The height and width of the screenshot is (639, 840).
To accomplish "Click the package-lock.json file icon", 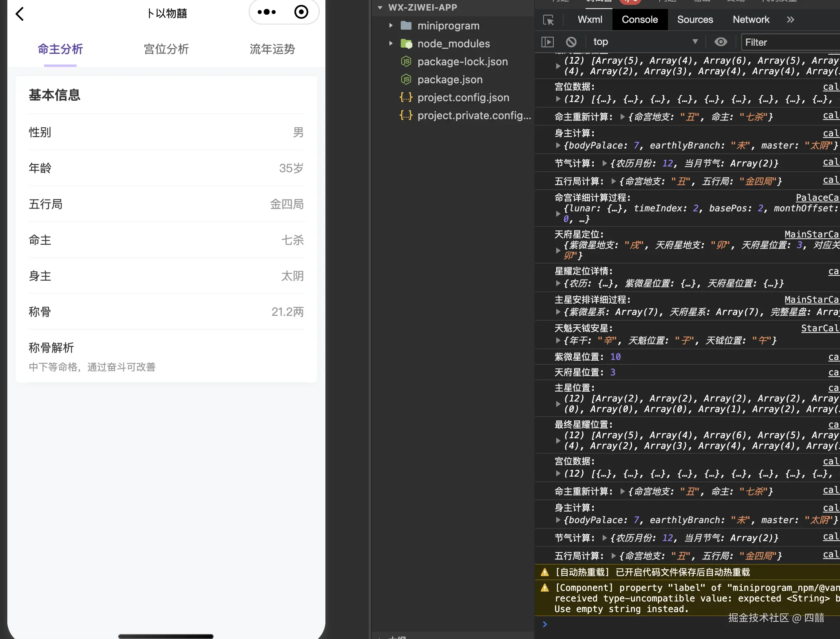I will click(x=406, y=62).
